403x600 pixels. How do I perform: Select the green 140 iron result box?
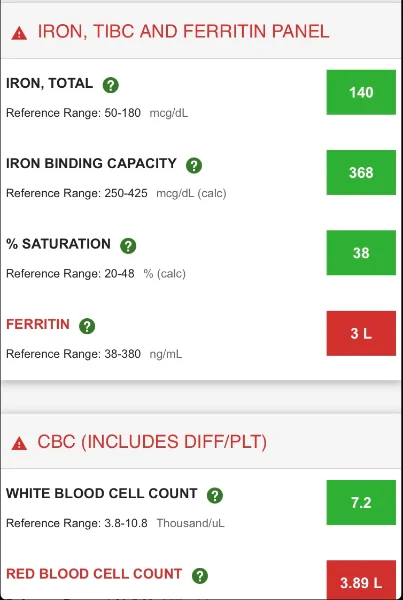coord(361,92)
